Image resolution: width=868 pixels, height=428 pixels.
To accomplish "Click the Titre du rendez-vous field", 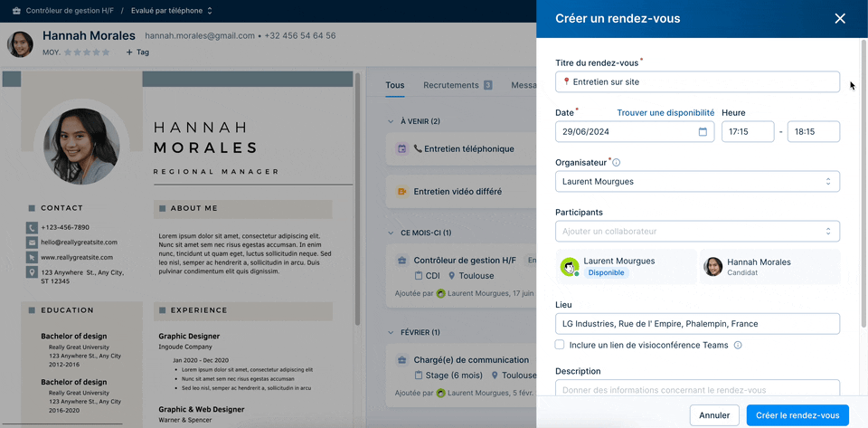I will 697,82.
